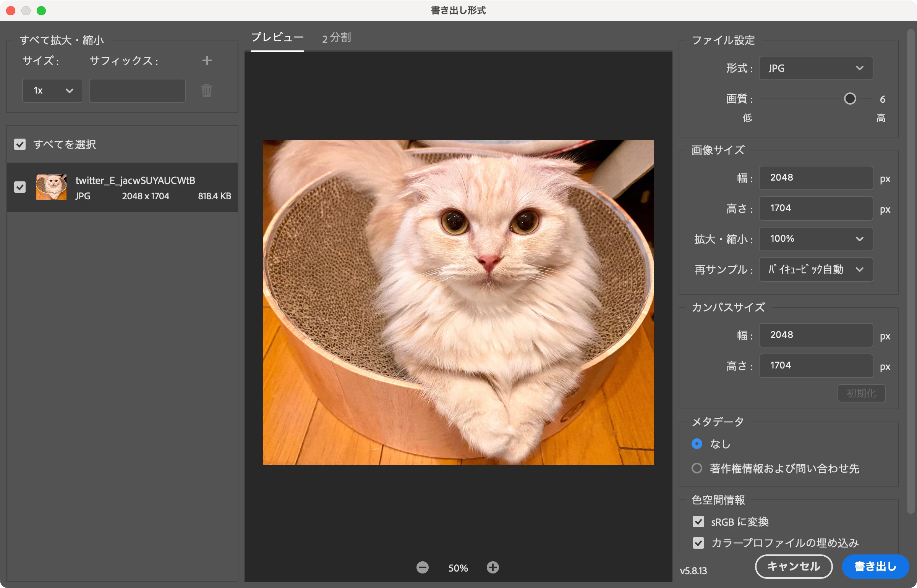This screenshot has height=588, width=917.
Task: Click the 書き出し export button
Action: click(875, 567)
